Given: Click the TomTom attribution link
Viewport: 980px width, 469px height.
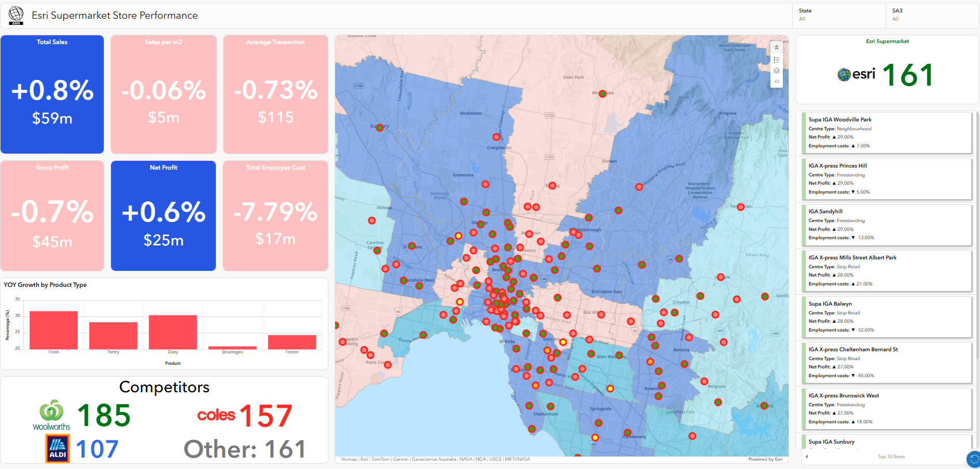Looking at the screenshot, I should (x=380, y=459).
